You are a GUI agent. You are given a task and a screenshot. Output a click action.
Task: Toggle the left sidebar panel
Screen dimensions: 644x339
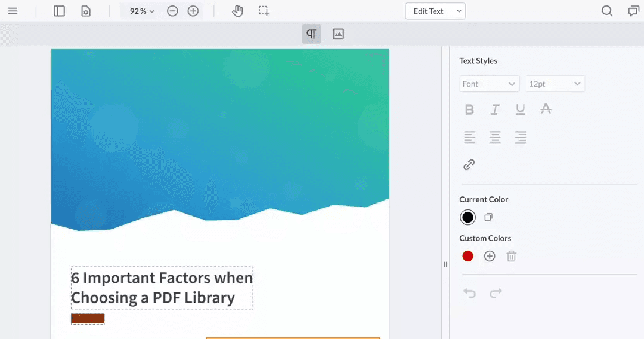pyautogui.click(x=59, y=11)
